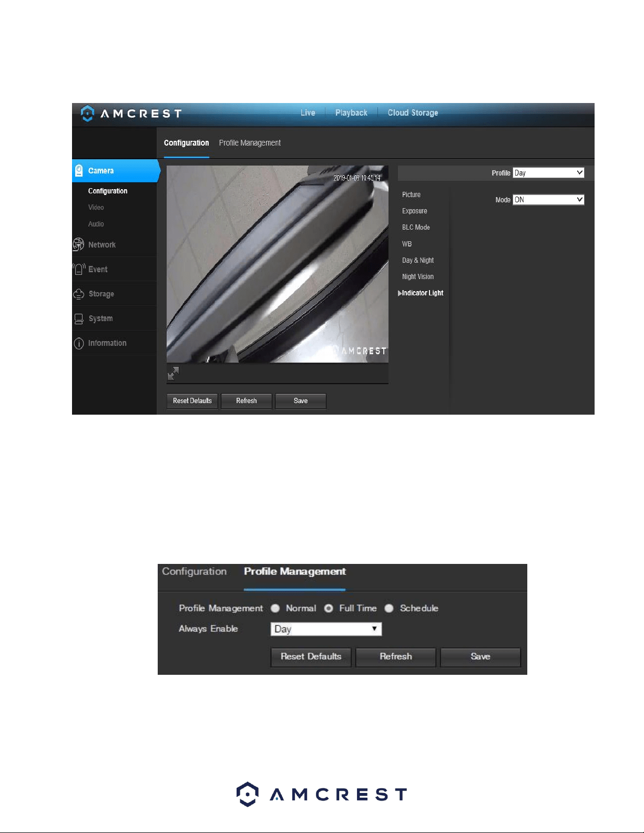This screenshot has width=644, height=833.
Task: Open the Camera section in the sidebar
Action: [116, 171]
